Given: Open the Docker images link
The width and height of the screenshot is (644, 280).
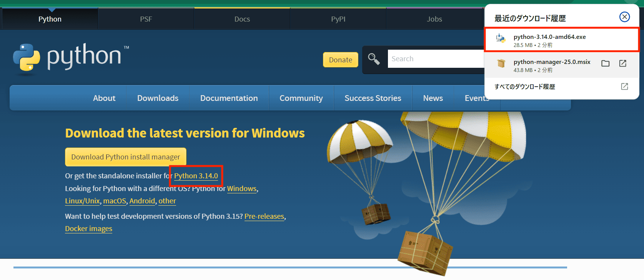Looking at the screenshot, I should (88, 229).
